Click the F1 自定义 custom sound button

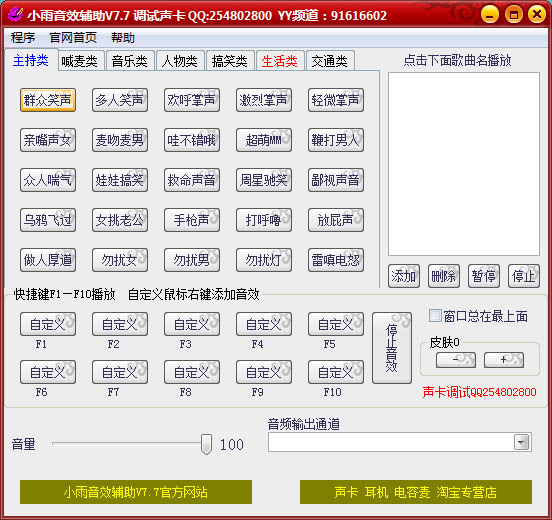[x=48, y=324]
